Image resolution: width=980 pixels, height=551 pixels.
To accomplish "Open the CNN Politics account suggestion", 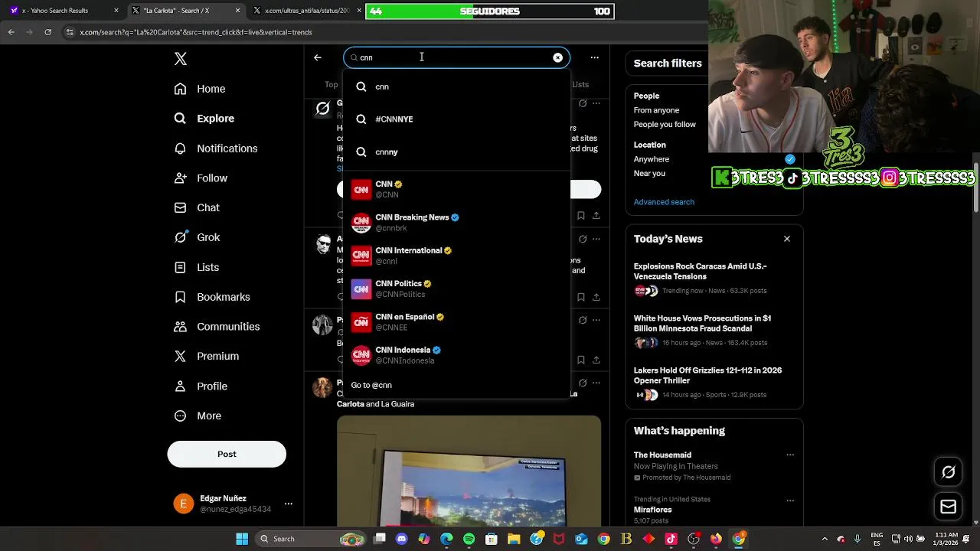I will pyautogui.click(x=456, y=289).
